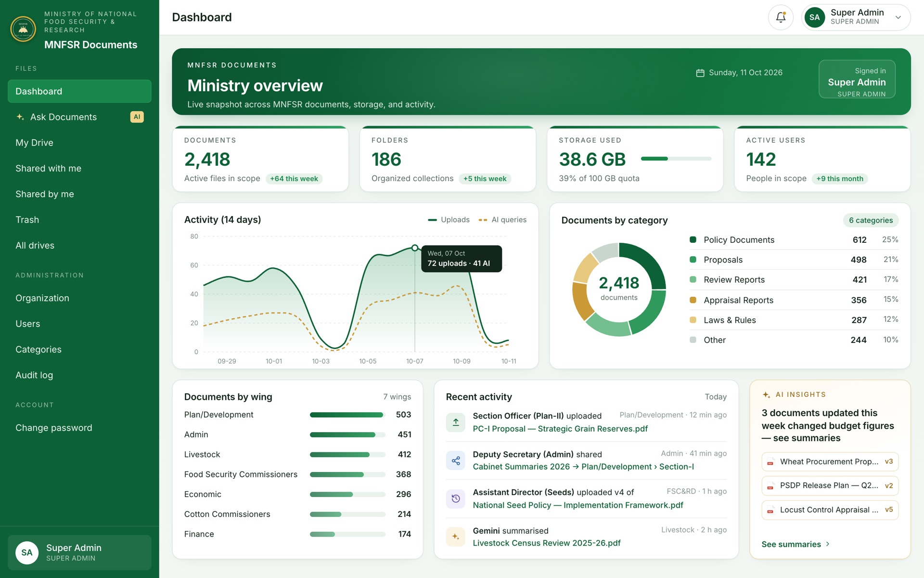Click the Wed, 07 Oct data point marker

pos(415,248)
